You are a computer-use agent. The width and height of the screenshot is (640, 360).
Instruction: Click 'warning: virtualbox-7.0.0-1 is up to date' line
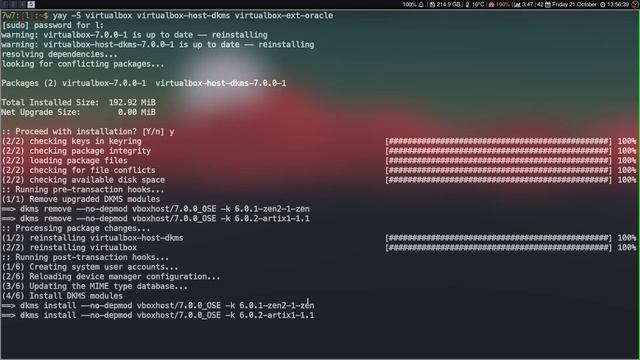point(134,35)
